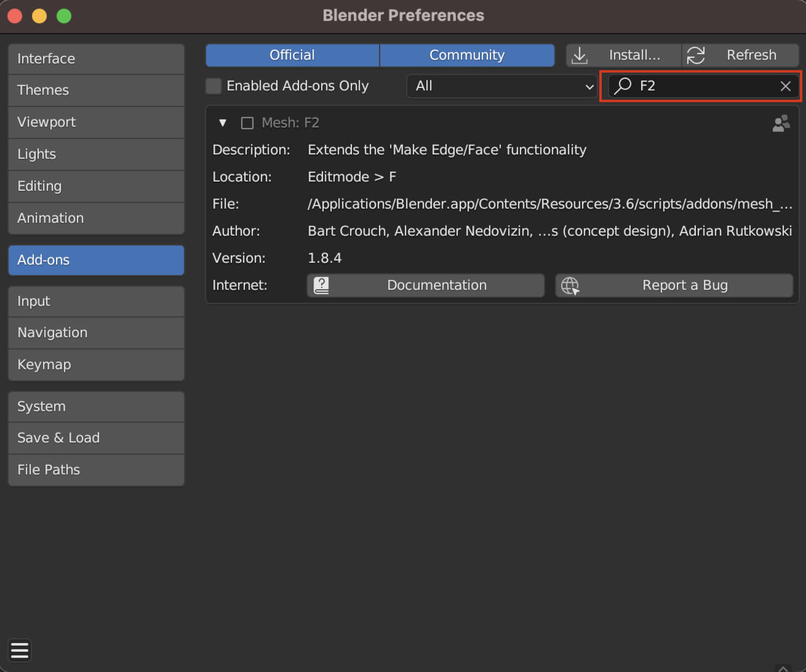806x672 pixels.
Task: Click the Refresh arrows icon
Action: (696, 55)
